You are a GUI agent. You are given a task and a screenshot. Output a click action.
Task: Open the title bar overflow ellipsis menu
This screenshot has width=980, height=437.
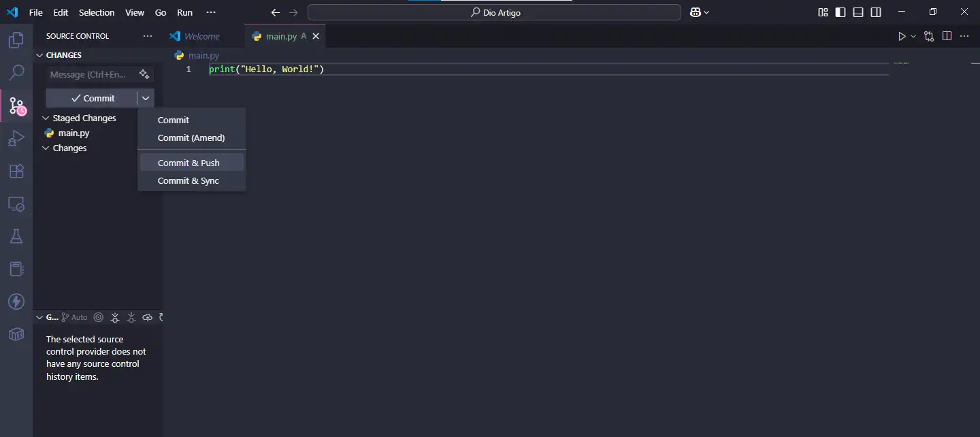(x=211, y=12)
